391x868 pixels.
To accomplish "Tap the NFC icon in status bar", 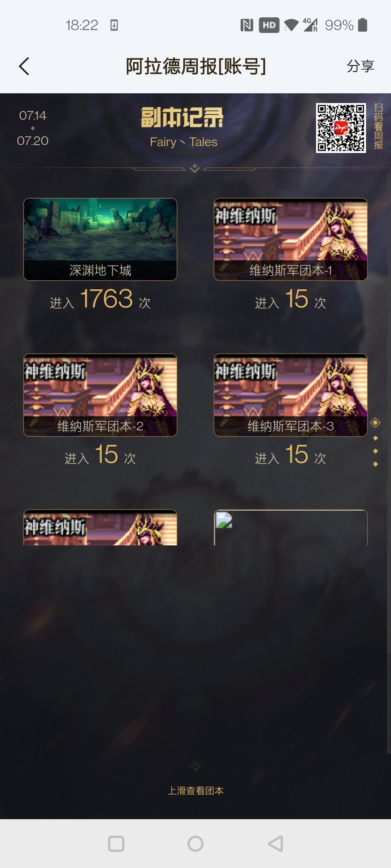I will (247, 25).
